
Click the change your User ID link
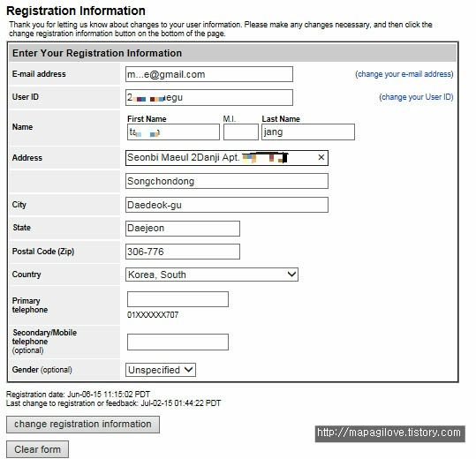[416, 97]
